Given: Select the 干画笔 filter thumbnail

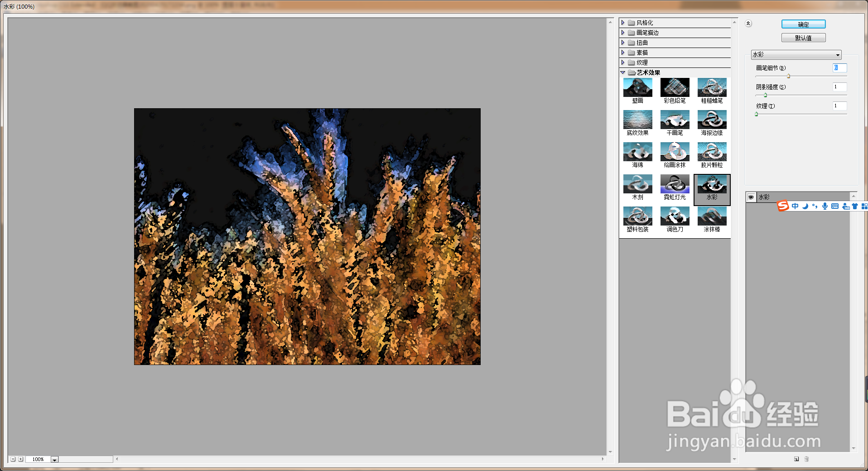Looking at the screenshot, I should click(x=675, y=120).
